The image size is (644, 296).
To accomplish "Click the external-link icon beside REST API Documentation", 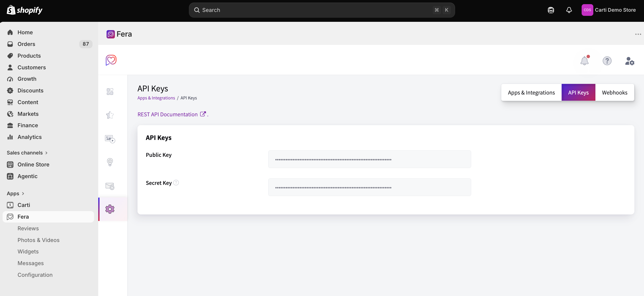I will (203, 114).
